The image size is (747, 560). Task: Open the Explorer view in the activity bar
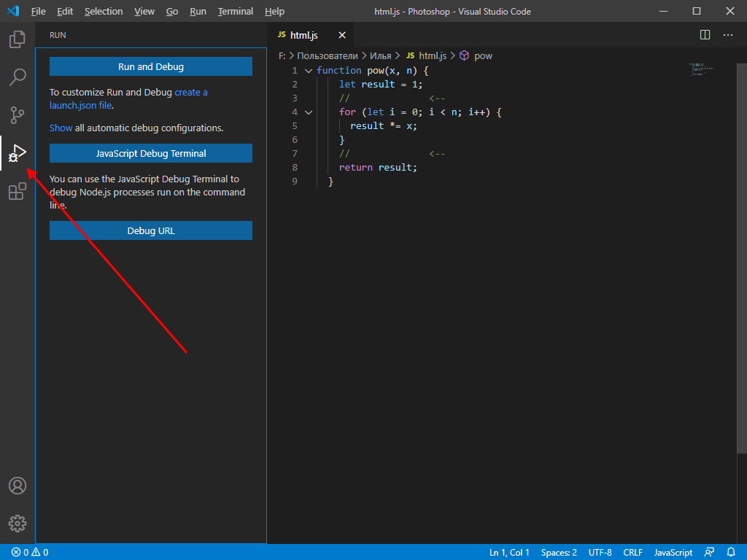(x=16, y=39)
